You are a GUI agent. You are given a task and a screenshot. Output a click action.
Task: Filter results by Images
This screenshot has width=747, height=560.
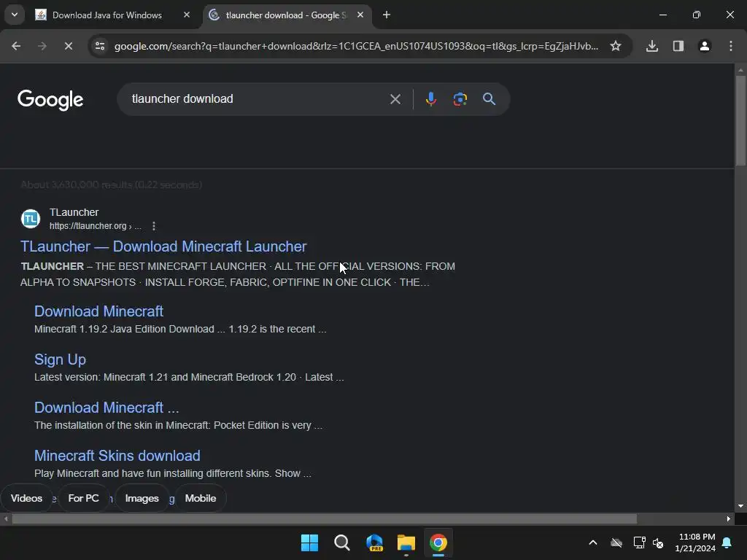click(x=142, y=498)
